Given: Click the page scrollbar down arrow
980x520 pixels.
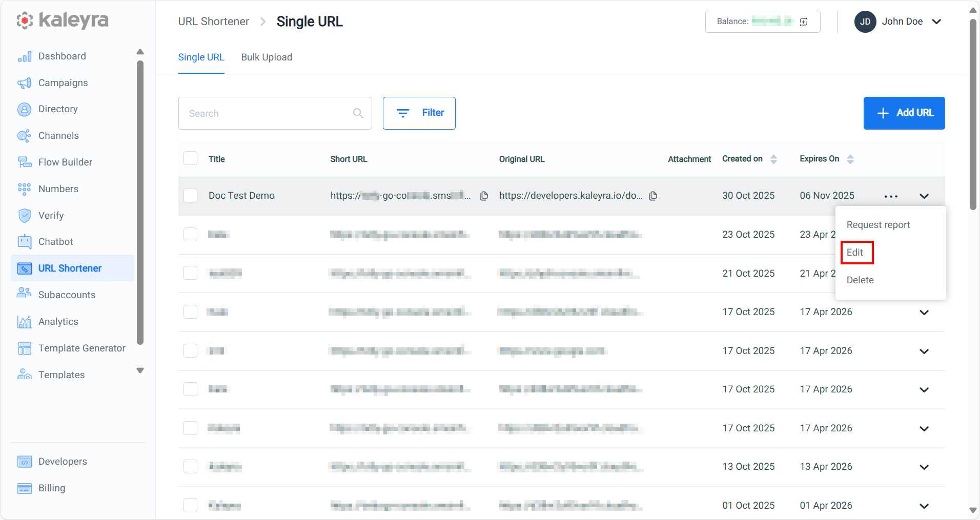Looking at the screenshot, I should tap(973, 510).
